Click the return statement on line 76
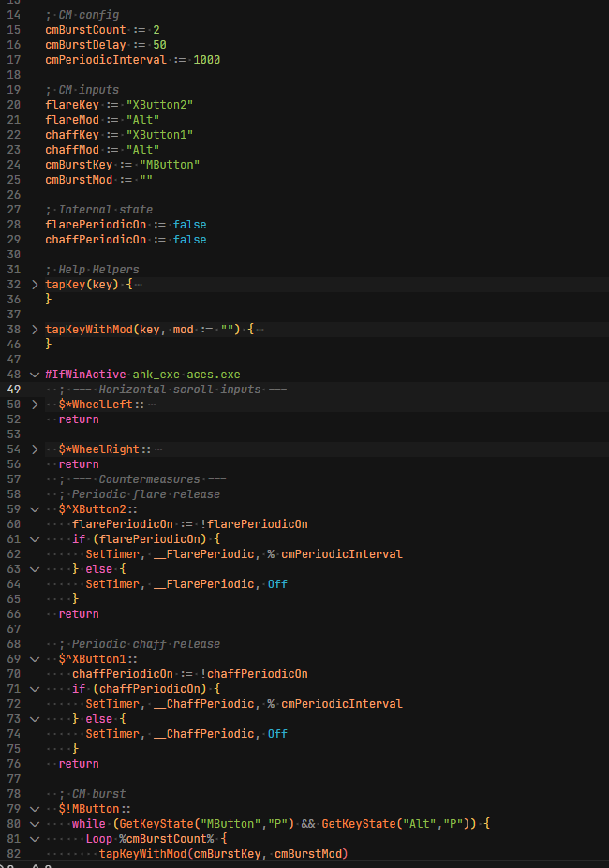The height and width of the screenshot is (868, 609). pyautogui.click(x=79, y=764)
